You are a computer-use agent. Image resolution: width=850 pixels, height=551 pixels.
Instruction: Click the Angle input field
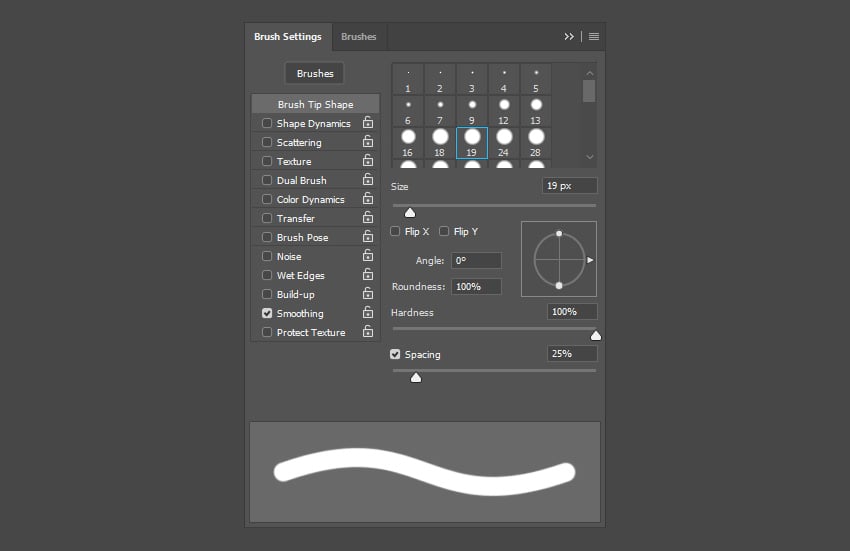476,260
